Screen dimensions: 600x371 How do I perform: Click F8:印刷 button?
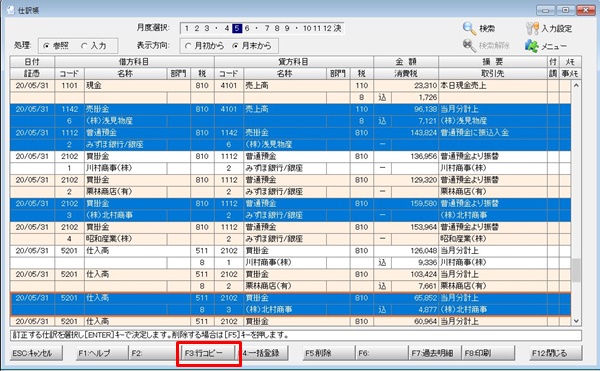tap(488, 353)
